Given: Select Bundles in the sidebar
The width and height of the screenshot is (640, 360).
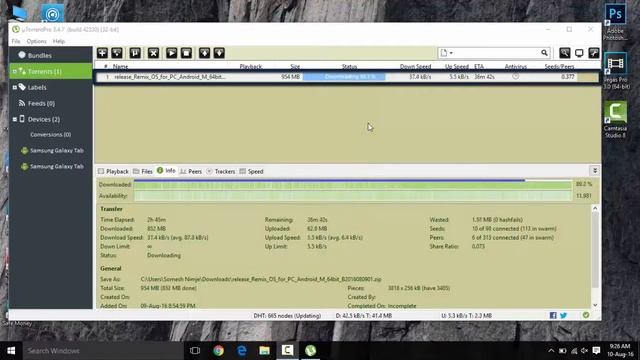Looking at the screenshot, I should 39,55.
